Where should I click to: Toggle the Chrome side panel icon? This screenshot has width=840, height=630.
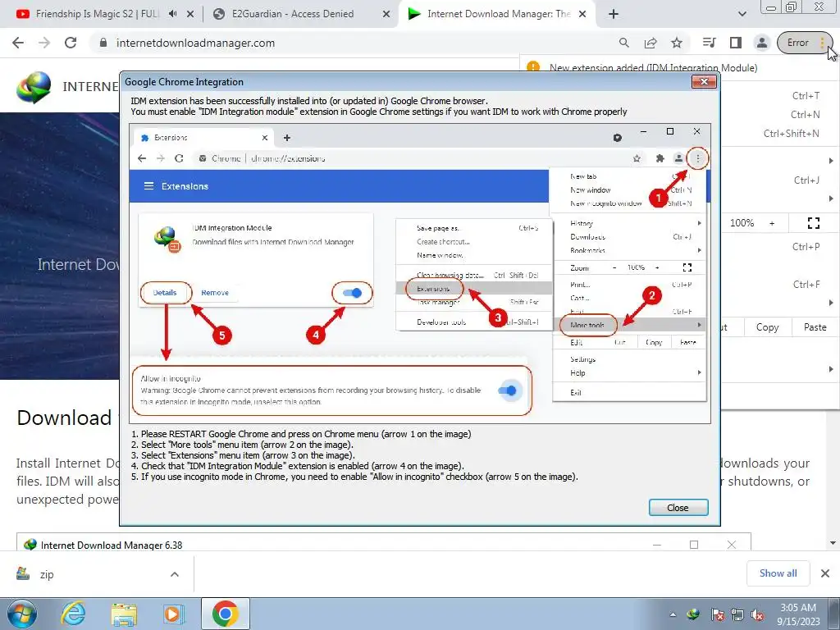pos(736,43)
